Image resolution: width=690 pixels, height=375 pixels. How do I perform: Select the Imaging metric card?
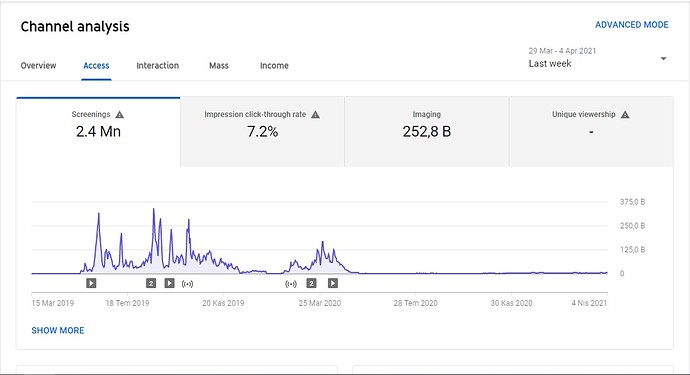tap(426, 132)
